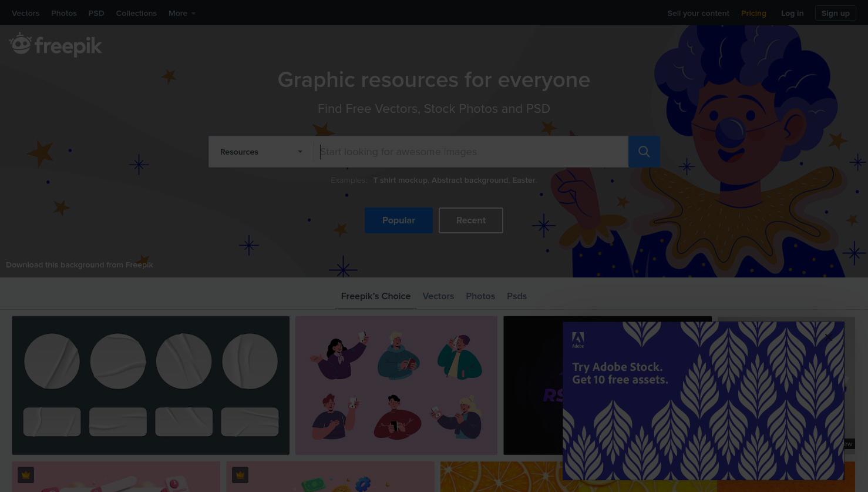Open the orange slices photo thumbnail
The image size is (868, 492).
501,477
